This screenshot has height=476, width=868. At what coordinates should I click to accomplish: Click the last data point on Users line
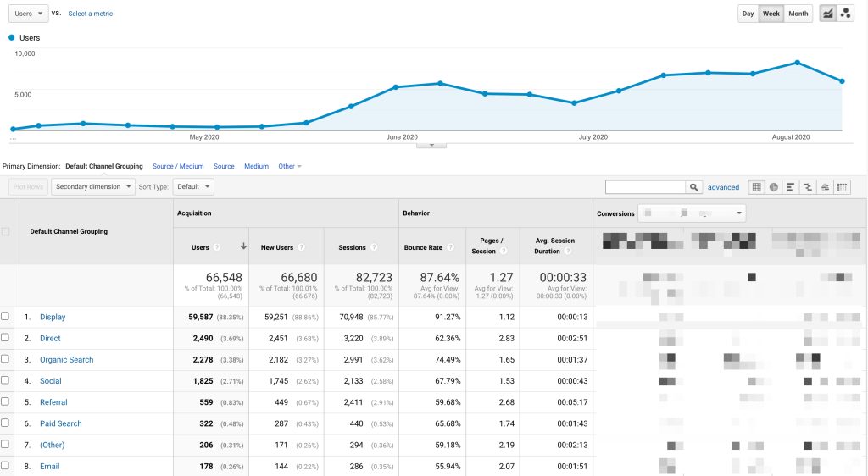pos(842,81)
